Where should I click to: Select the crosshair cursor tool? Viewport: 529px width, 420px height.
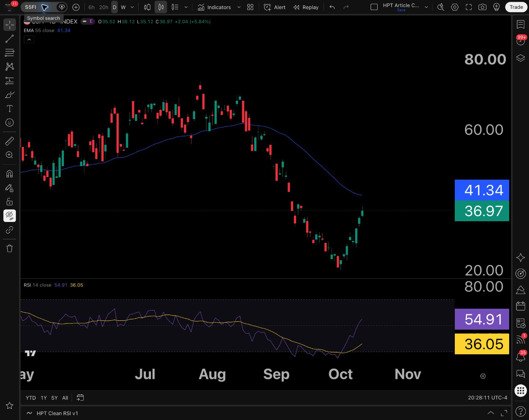click(x=10, y=25)
